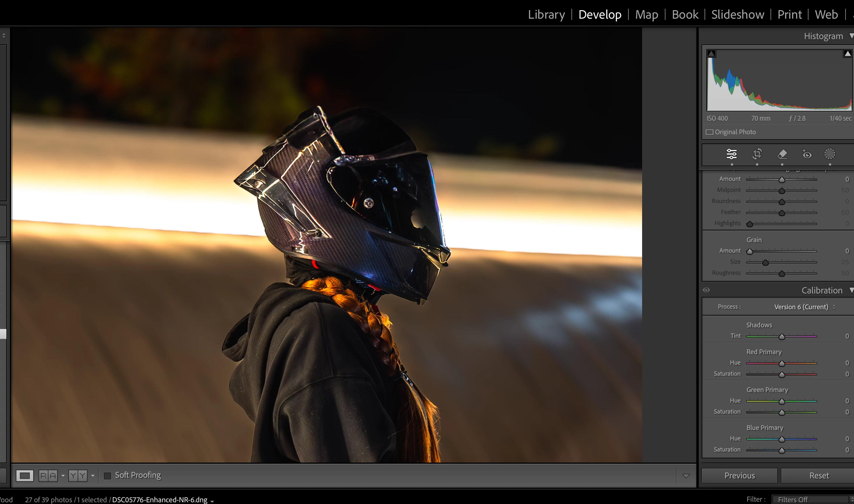Select the Red Eye Correction tool
The image size is (854, 504).
[806, 154]
